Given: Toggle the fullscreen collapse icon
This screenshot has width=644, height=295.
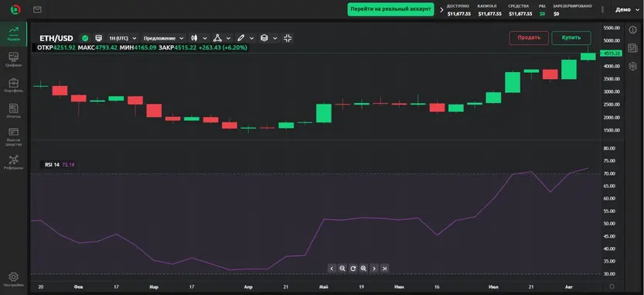Looking at the screenshot, I should (x=288, y=38).
